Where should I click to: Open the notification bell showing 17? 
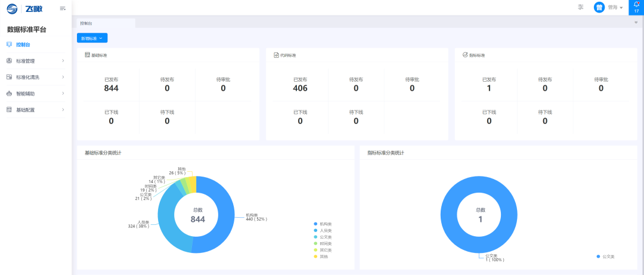tap(636, 7)
